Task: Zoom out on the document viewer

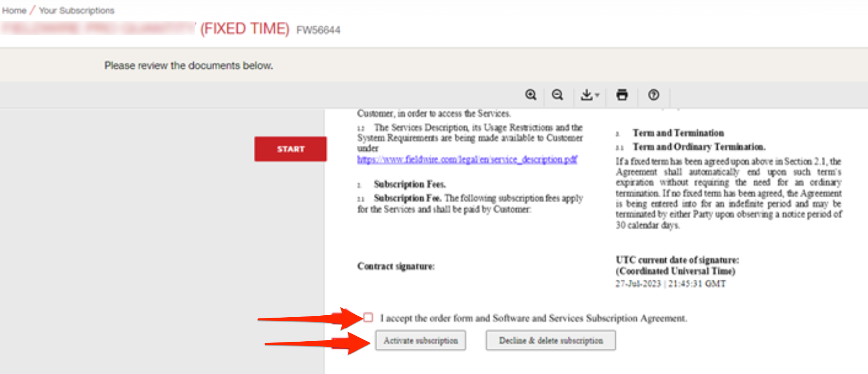Action: (x=557, y=95)
